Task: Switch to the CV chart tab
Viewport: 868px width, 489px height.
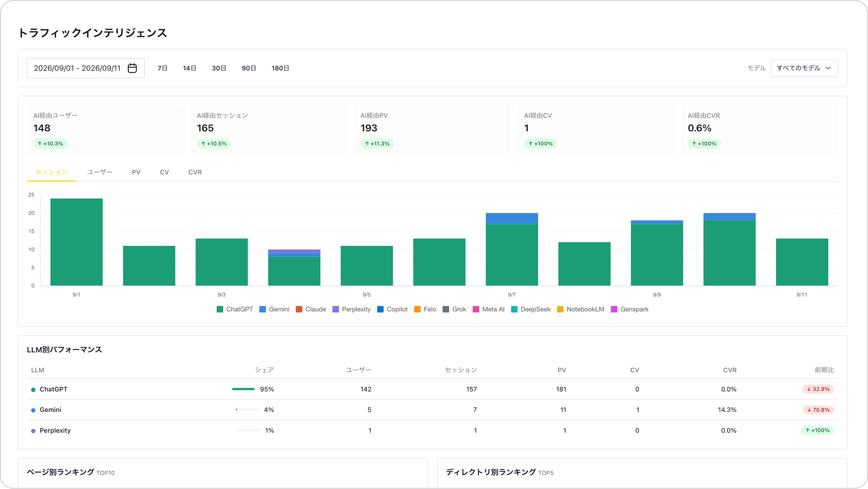Action: click(165, 172)
